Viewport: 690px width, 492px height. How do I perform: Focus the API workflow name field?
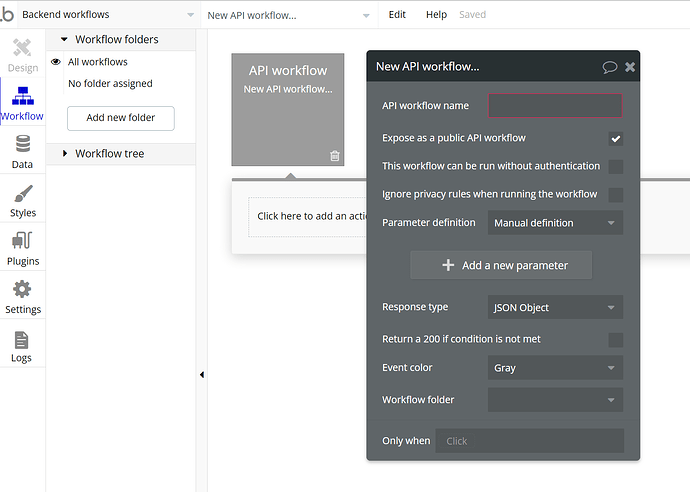(555, 106)
